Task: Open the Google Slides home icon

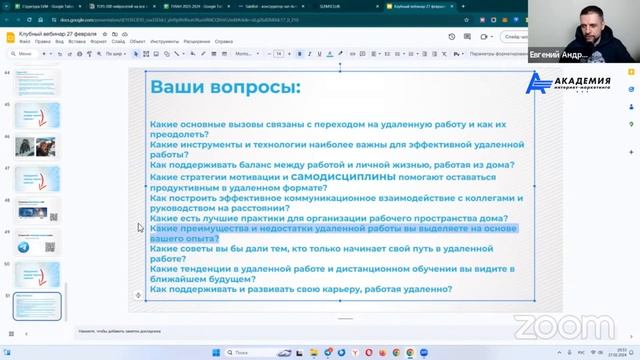Action: [11, 38]
